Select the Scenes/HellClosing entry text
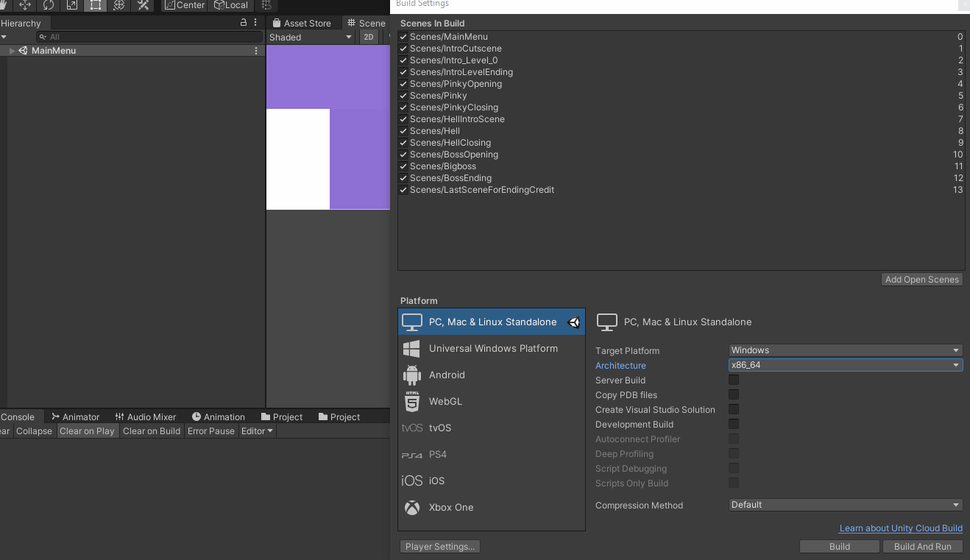 (450, 143)
